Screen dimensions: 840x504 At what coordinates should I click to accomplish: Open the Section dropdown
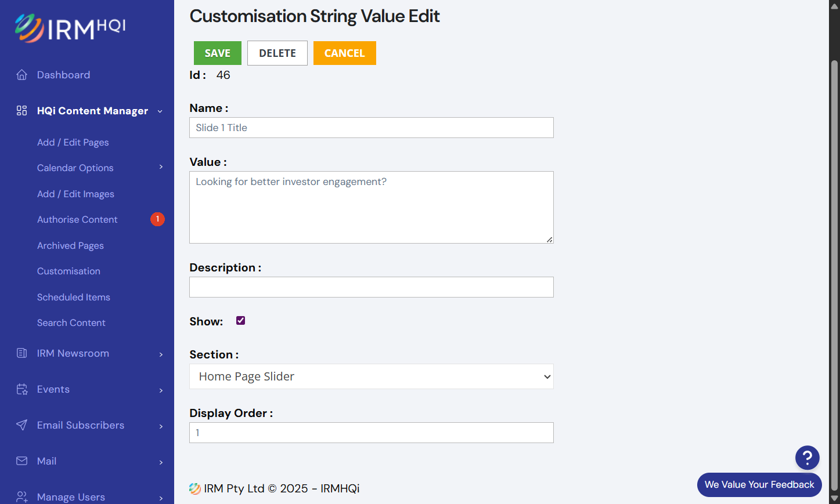[372, 376]
